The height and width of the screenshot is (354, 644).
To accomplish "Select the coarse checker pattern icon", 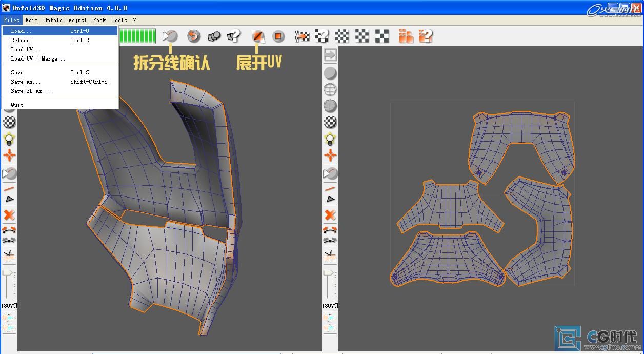I will tap(382, 36).
